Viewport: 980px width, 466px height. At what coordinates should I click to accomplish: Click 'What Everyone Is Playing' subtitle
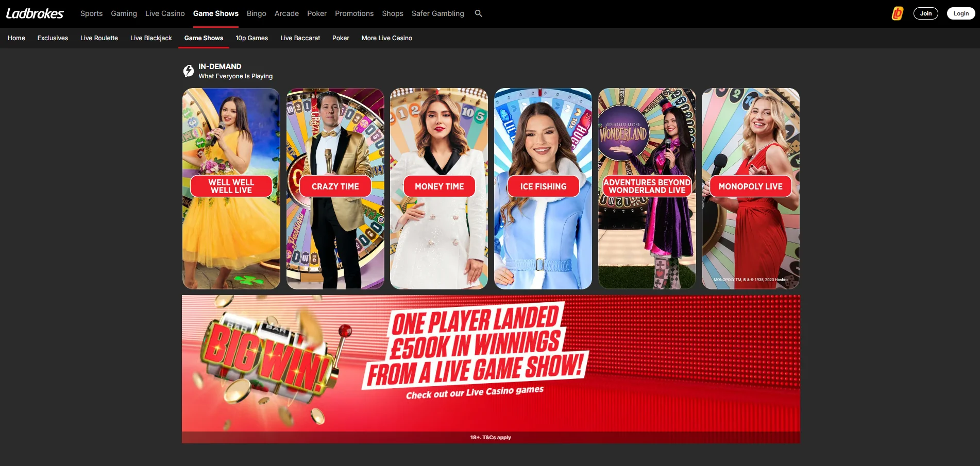tap(235, 76)
